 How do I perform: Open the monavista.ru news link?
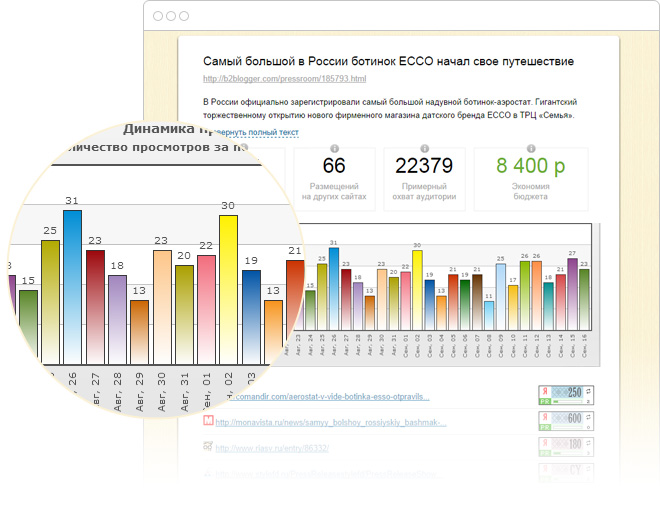(332, 423)
